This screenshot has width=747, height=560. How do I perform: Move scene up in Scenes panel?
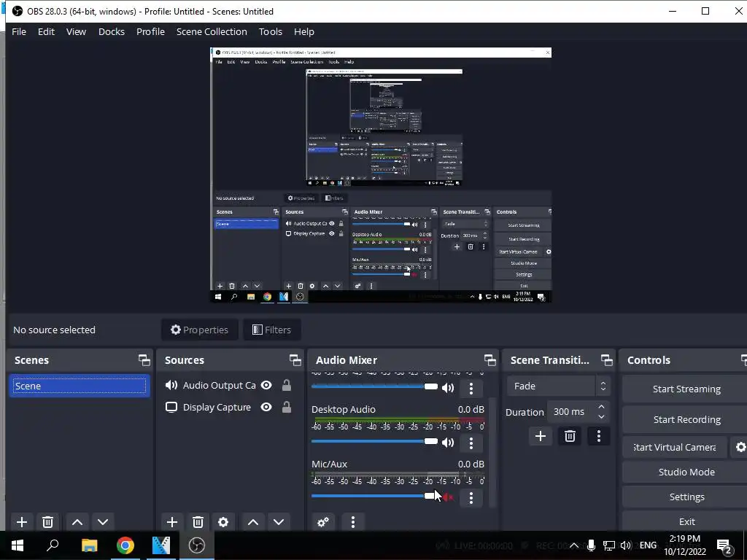77,522
